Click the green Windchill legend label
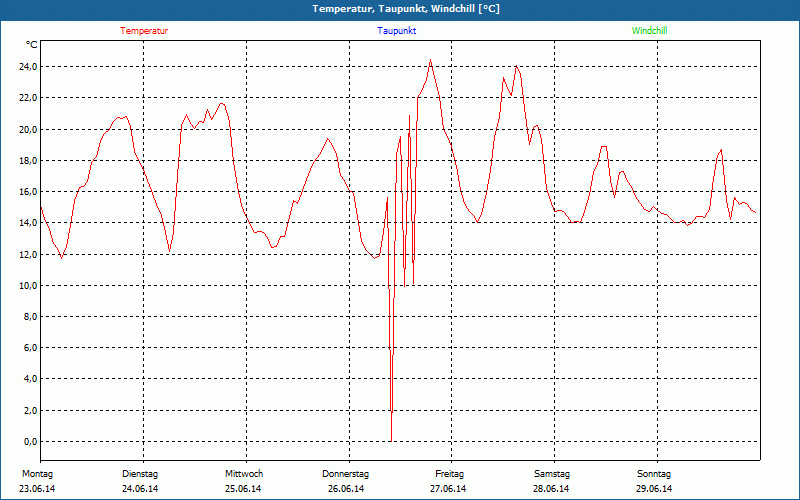This screenshot has width=800, height=500. coord(649,31)
